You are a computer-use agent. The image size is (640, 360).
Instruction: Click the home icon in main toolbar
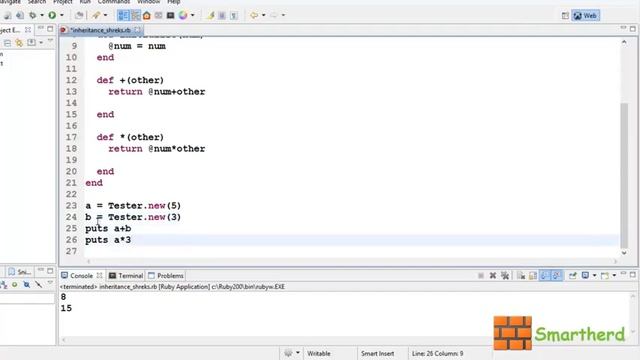click(x=147, y=16)
